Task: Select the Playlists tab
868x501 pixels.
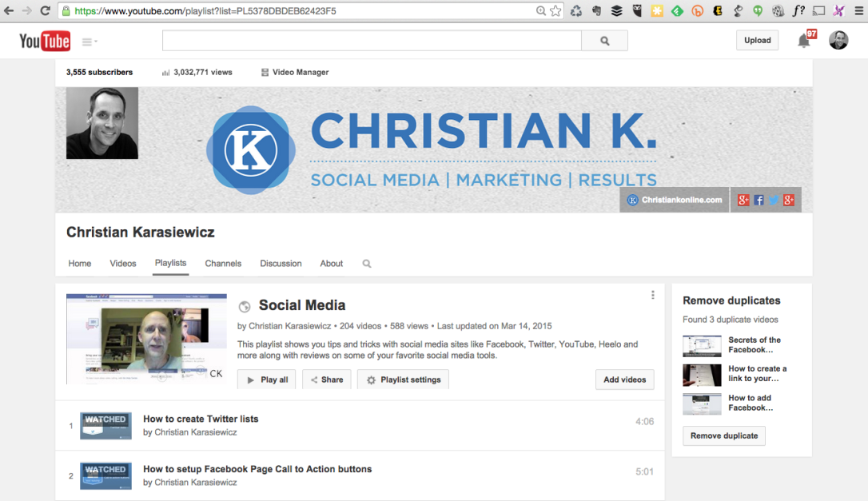Action: 170,264
